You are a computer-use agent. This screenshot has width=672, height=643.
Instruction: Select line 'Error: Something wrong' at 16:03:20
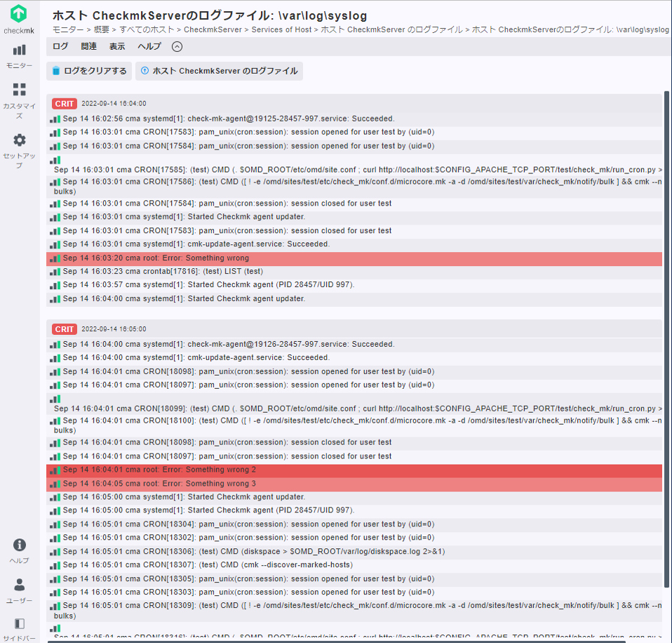pyautogui.click(x=354, y=258)
